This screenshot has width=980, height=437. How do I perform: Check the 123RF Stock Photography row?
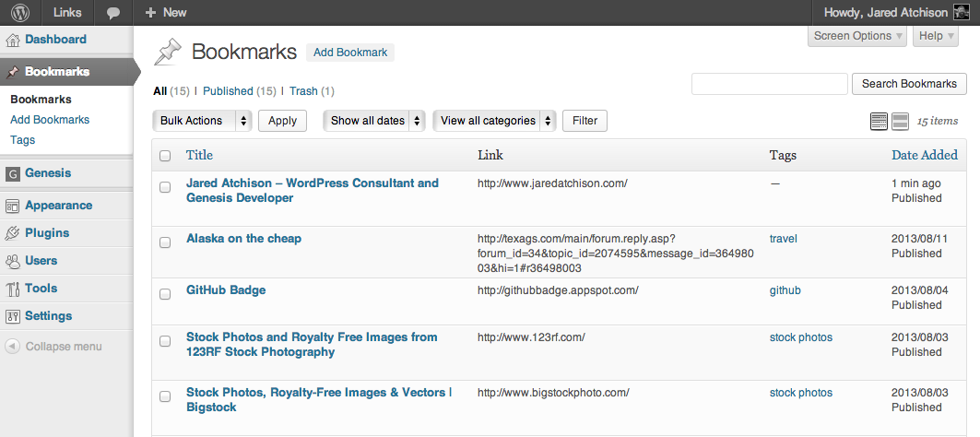(165, 341)
